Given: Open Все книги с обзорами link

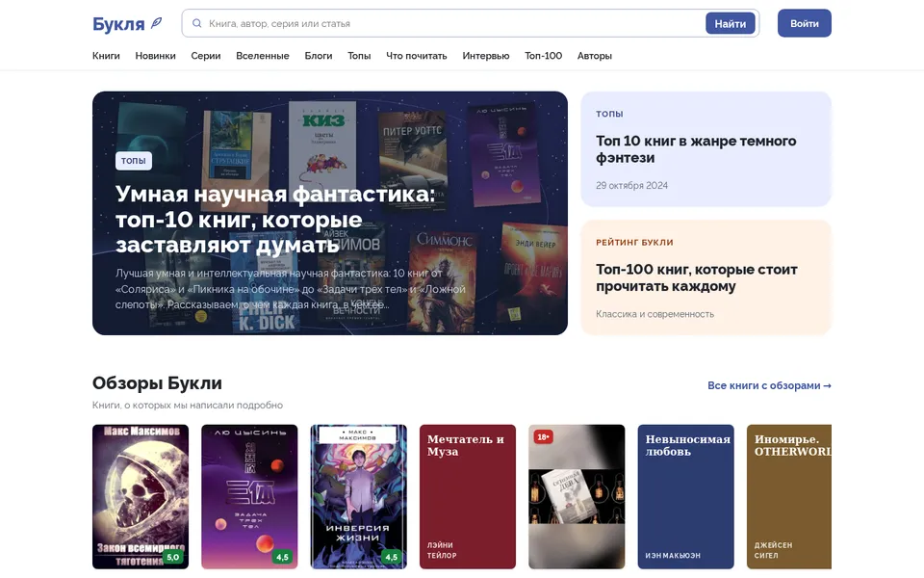Looking at the screenshot, I should [x=770, y=385].
